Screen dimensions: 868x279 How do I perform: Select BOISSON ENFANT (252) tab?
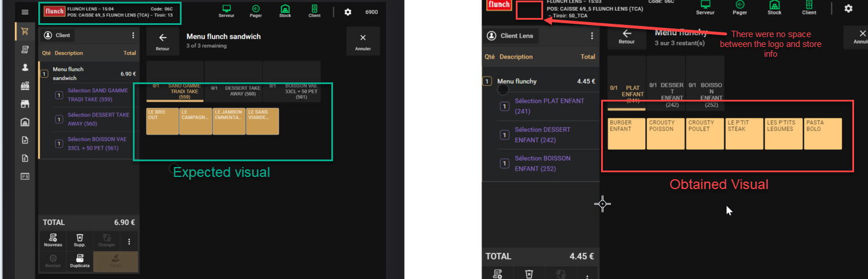pos(705,83)
